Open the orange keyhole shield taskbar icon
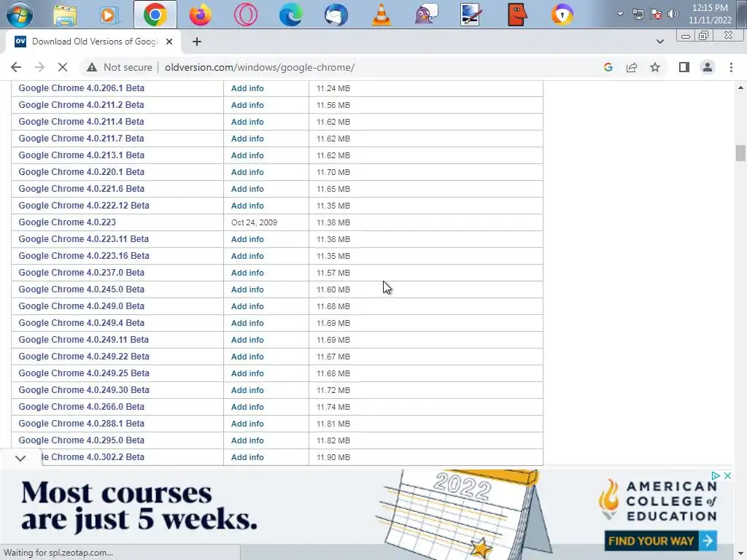Image resolution: width=747 pixels, height=560 pixels. [562, 15]
